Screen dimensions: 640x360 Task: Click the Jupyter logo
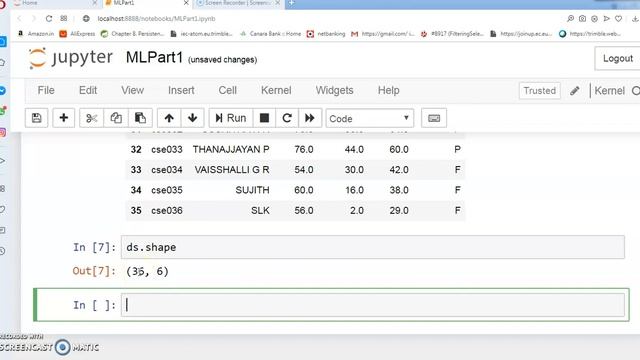[71, 58]
